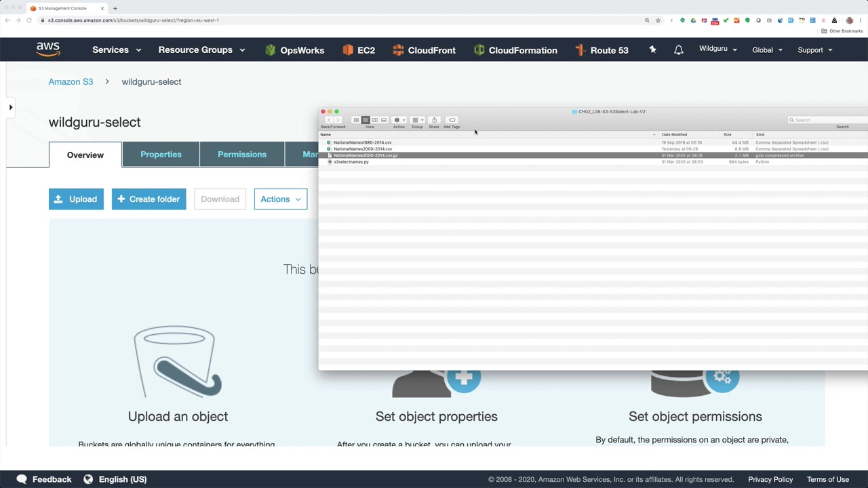The width and height of the screenshot is (868, 488).
Task: Switch to the Permissions tab
Action: click(x=242, y=155)
